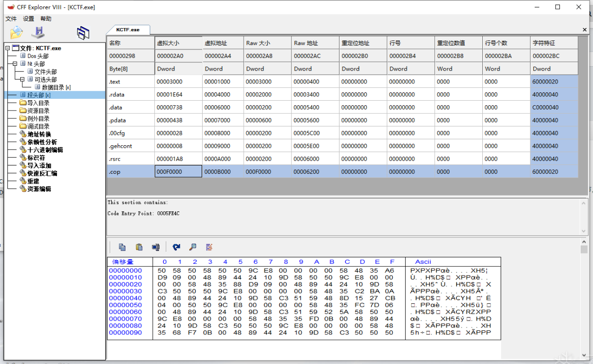
Task: Select 导入目录 in the tree
Action: click(38, 103)
